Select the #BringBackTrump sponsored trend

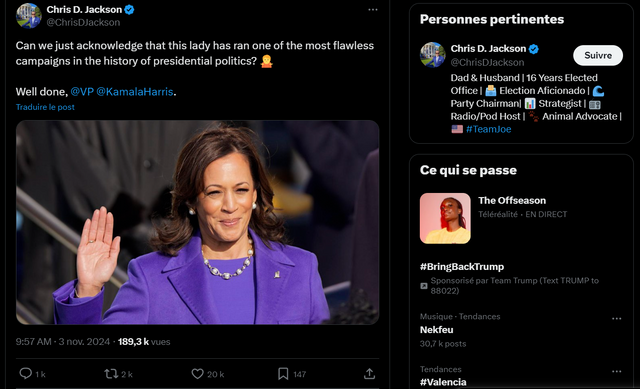[462, 267]
